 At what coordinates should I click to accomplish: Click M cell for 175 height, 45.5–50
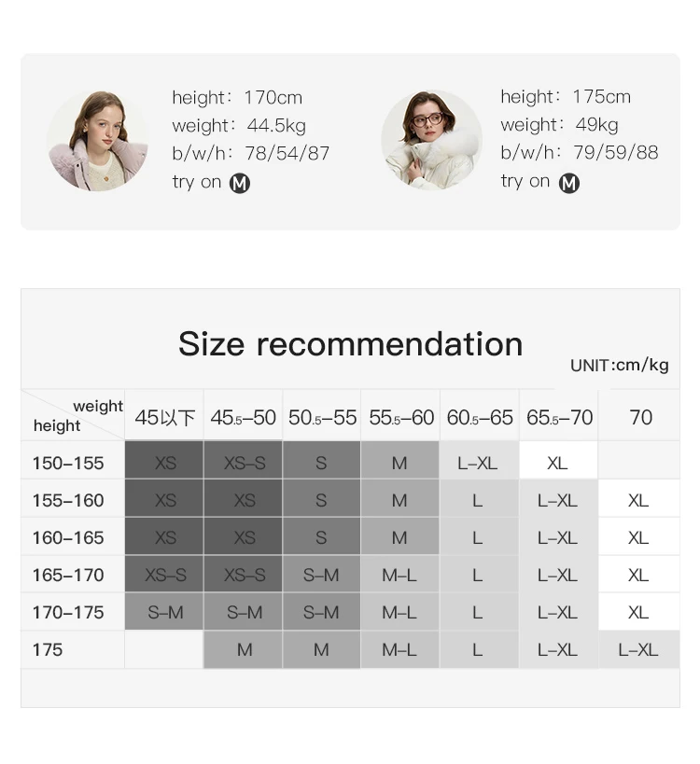pyautogui.click(x=243, y=649)
